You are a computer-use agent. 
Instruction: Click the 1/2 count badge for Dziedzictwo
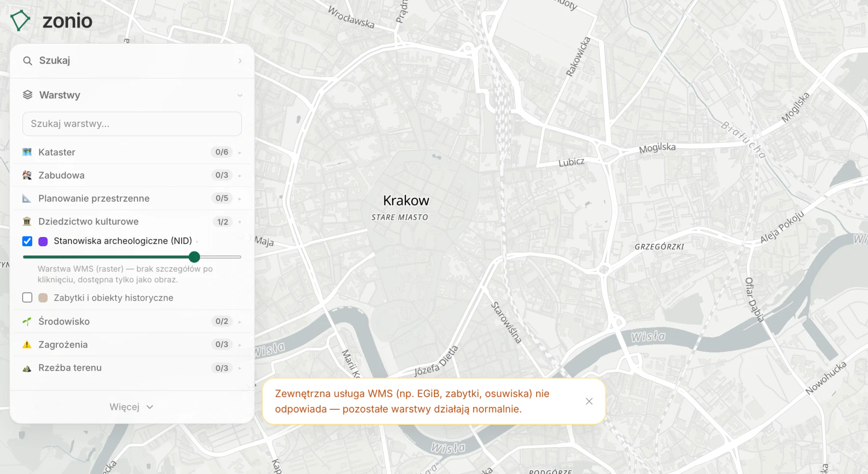(223, 222)
